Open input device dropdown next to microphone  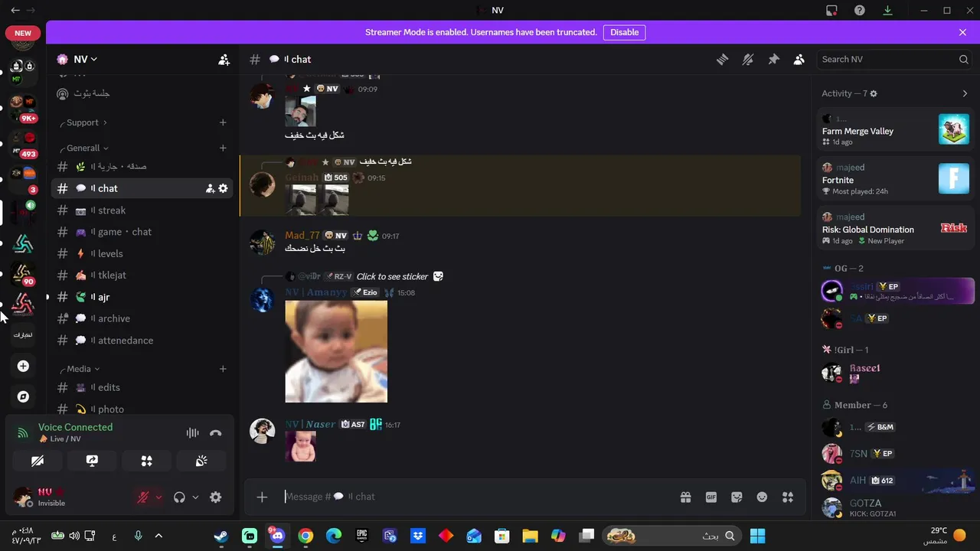159,497
